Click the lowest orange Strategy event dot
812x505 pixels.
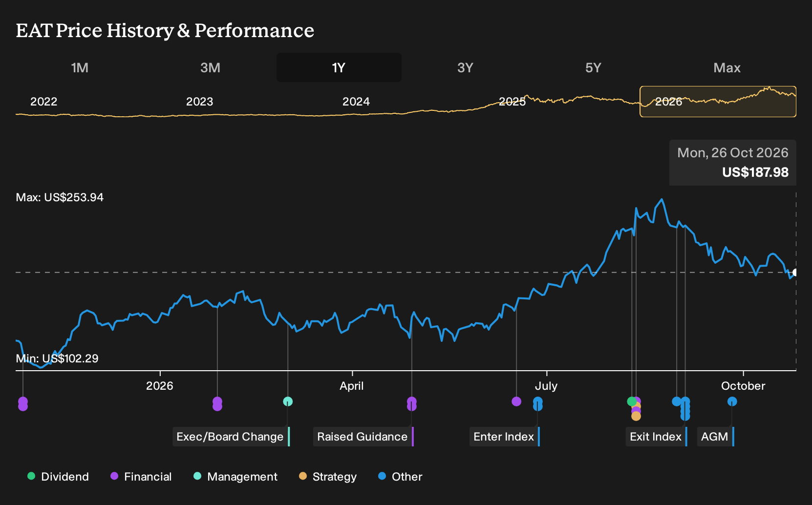click(x=636, y=416)
